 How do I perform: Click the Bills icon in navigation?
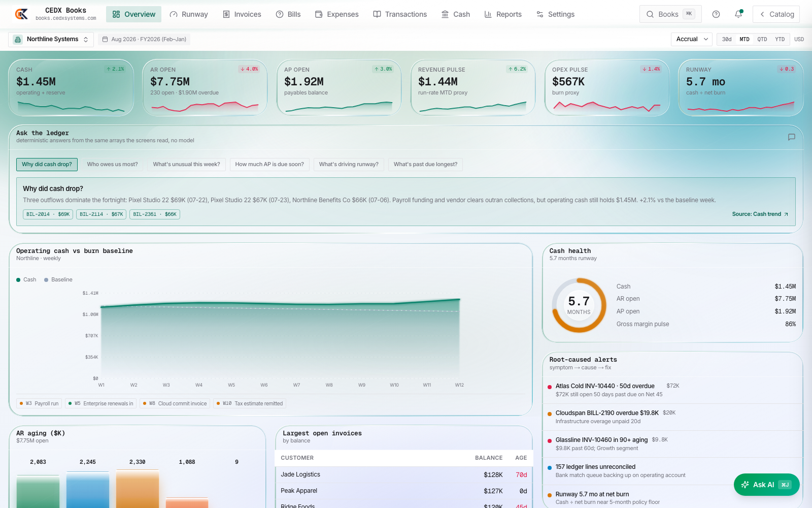point(280,14)
